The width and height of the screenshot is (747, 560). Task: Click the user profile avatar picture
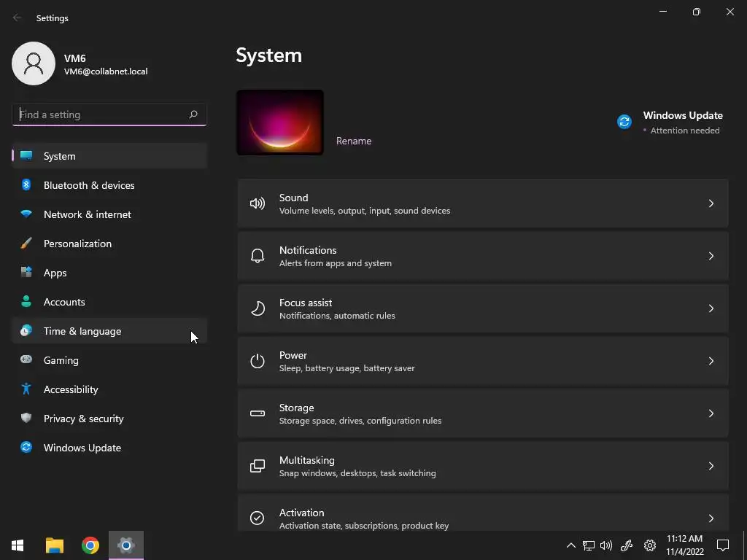pyautogui.click(x=34, y=63)
